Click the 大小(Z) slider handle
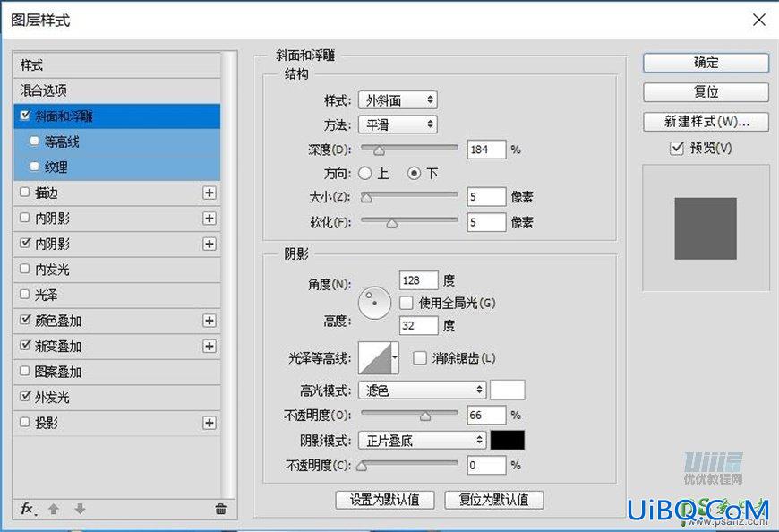The width and height of the screenshot is (779, 532). [x=366, y=198]
